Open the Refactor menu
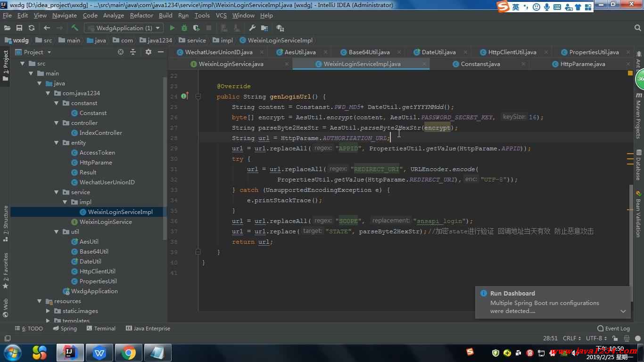644x362 pixels. [141, 16]
